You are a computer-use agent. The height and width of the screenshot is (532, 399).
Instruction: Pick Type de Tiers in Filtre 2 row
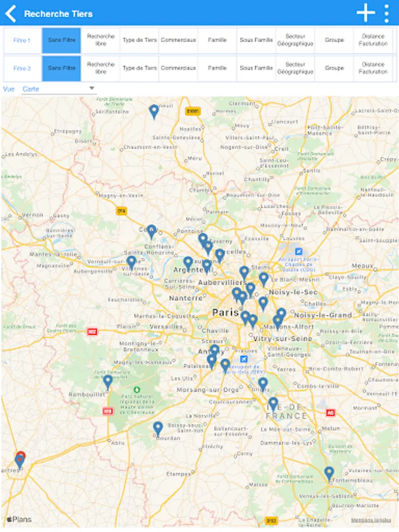point(140,69)
